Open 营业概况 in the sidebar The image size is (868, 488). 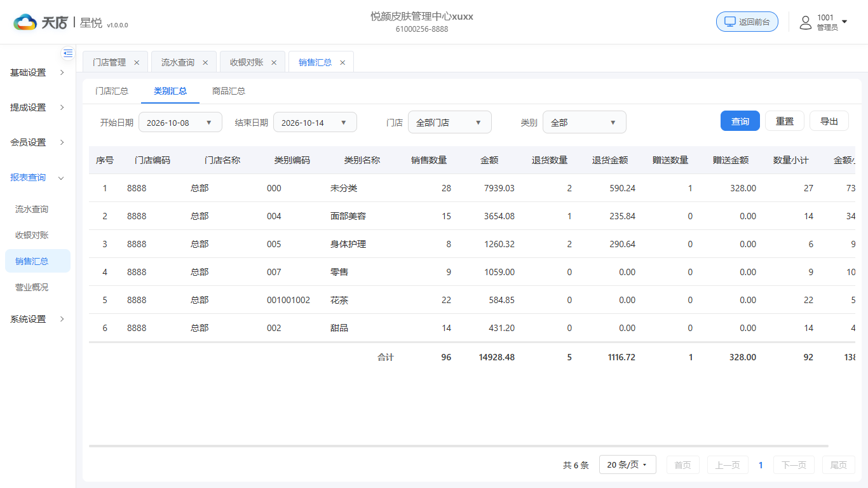(x=37, y=287)
